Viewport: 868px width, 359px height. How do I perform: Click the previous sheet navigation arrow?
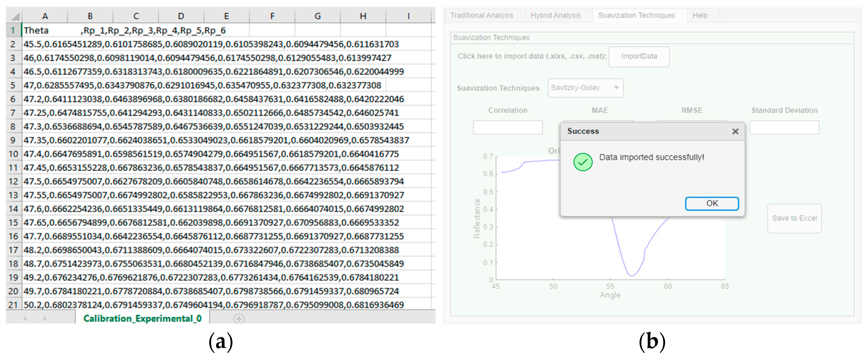(x=25, y=318)
